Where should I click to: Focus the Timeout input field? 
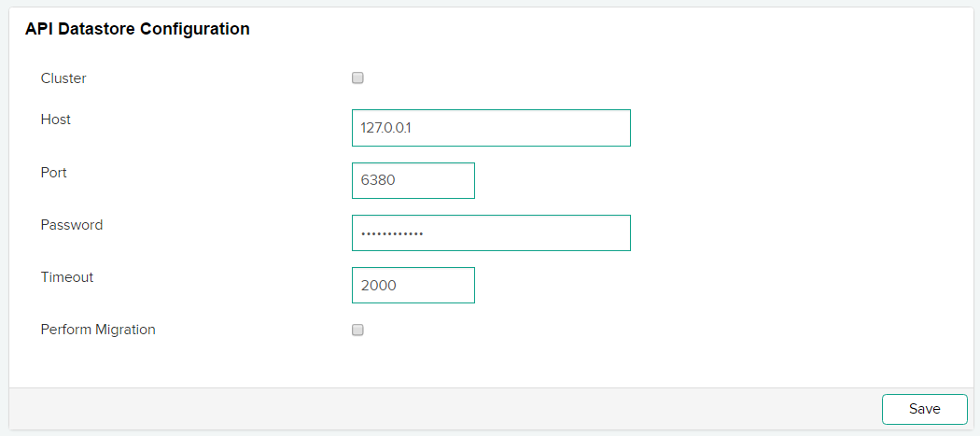(413, 286)
